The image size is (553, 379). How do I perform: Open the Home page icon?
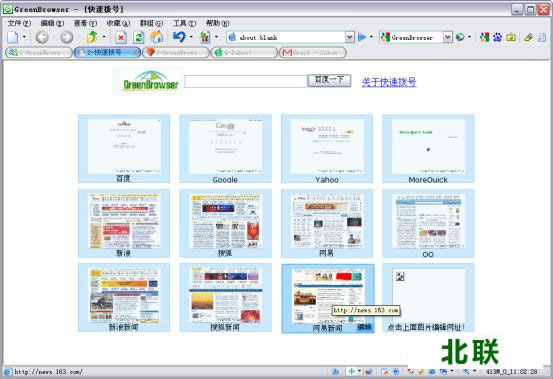click(157, 37)
